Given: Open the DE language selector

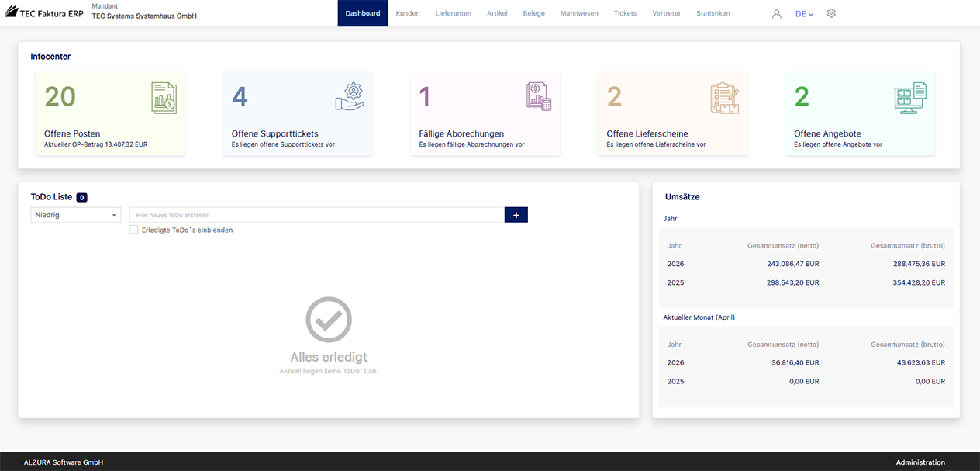Looking at the screenshot, I should [x=804, y=14].
